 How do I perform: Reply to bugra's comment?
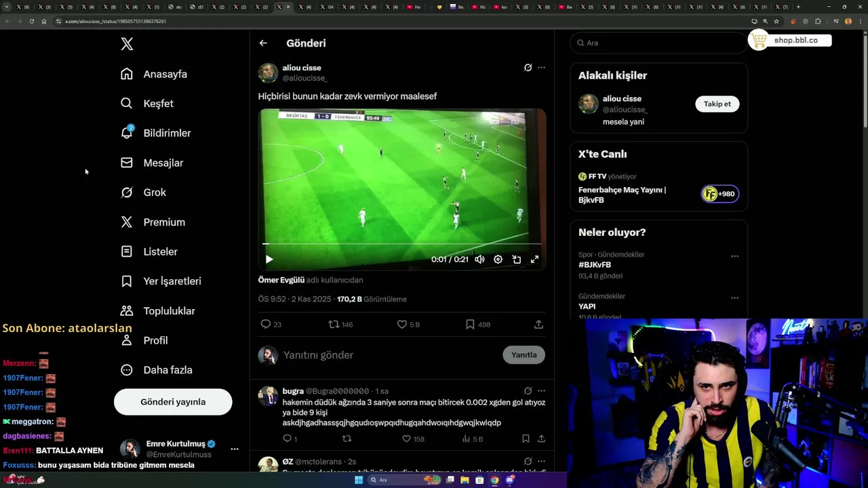click(x=290, y=439)
